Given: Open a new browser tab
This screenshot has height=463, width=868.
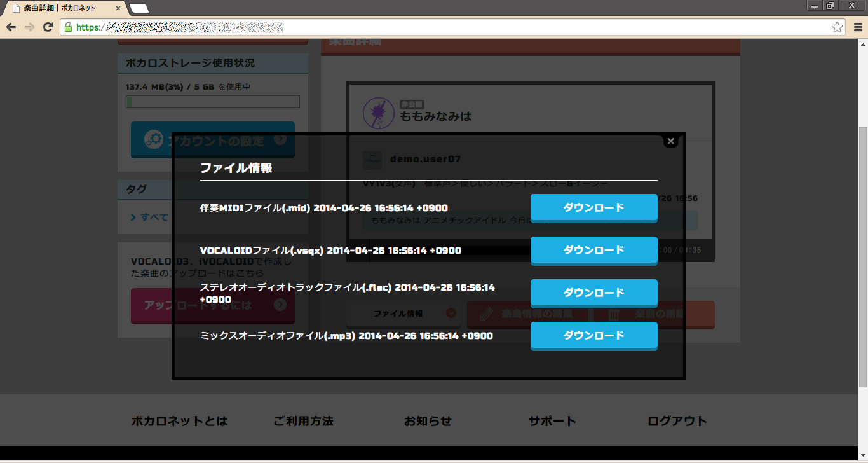Looking at the screenshot, I should tap(139, 8).
